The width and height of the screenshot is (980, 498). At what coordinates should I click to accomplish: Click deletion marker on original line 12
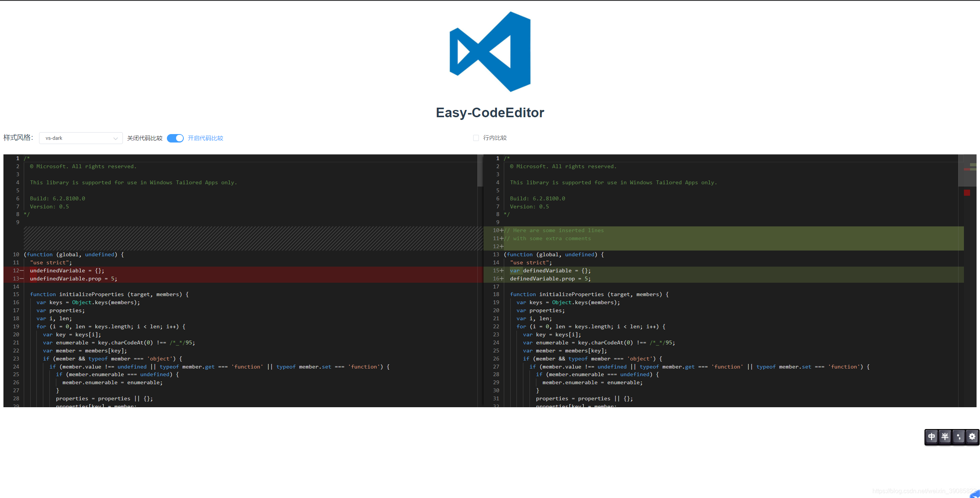[21, 270]
